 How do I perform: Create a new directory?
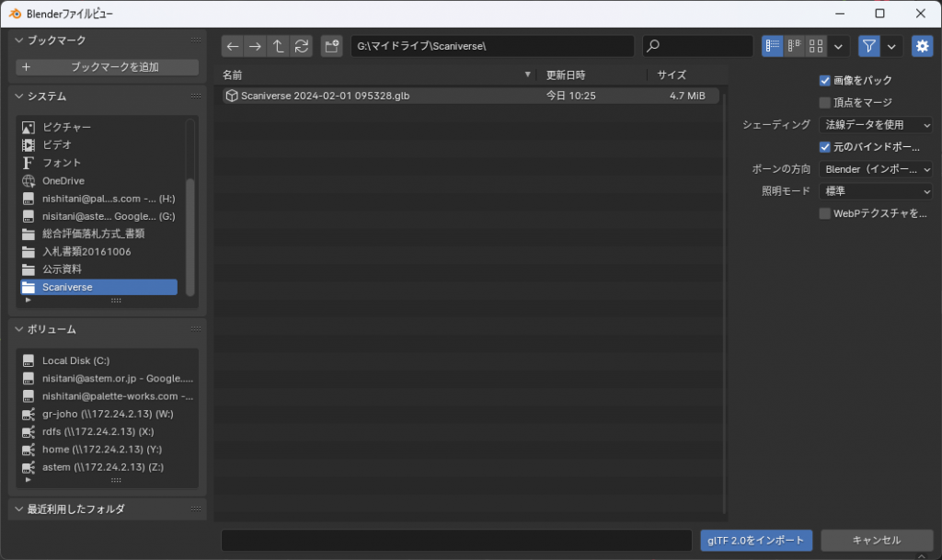pyautogui.click(x=331, y=46)
